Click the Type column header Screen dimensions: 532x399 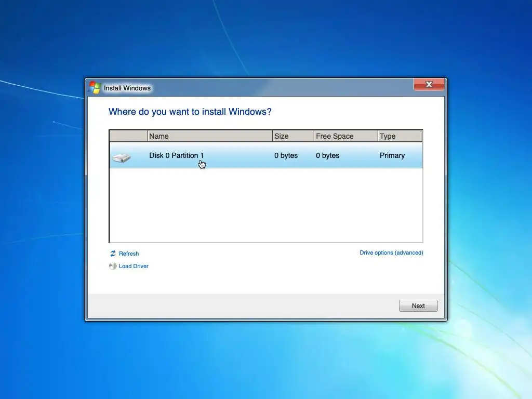(400, 136)
